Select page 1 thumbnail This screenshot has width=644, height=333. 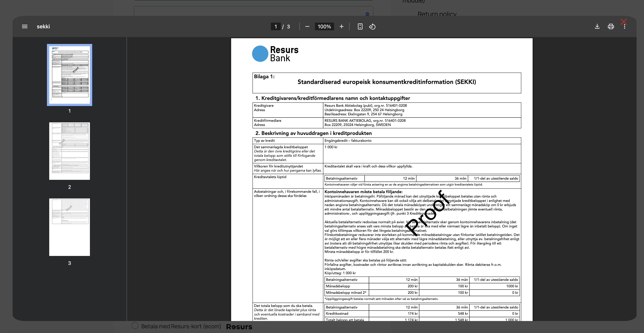(x=70, y=75)
